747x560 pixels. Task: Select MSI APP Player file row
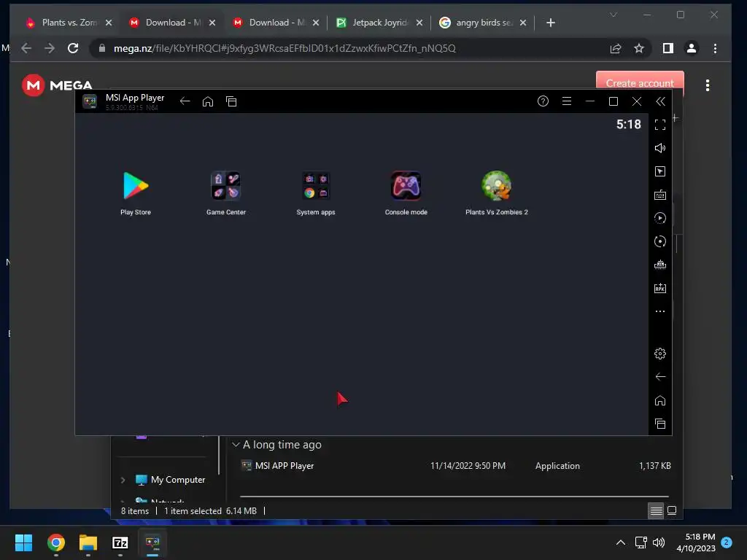click(455, 466)
